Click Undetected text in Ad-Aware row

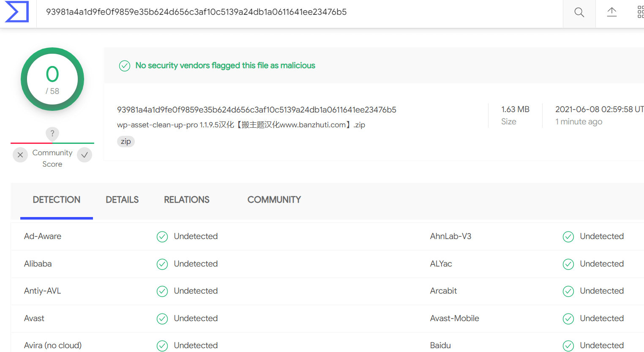click(x=196, y=236)
